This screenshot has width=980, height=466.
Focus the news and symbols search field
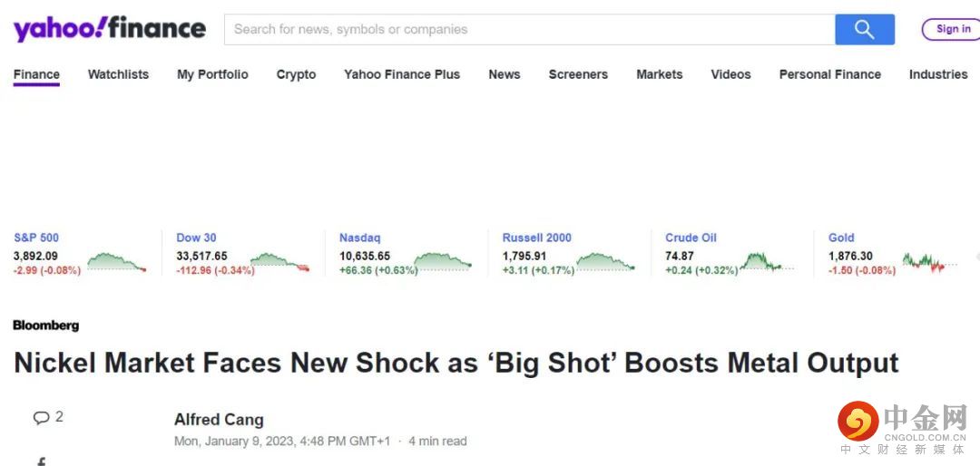tap(529, 29)
